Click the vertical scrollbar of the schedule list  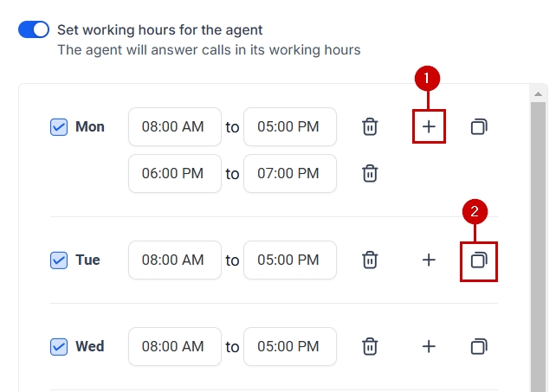point(539,242)
